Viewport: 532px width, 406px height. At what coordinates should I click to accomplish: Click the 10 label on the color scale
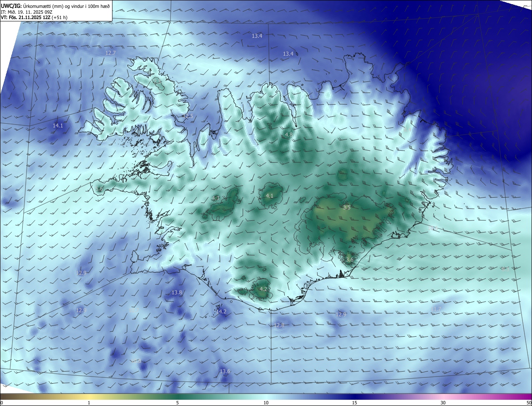click(x=266, y=403)
